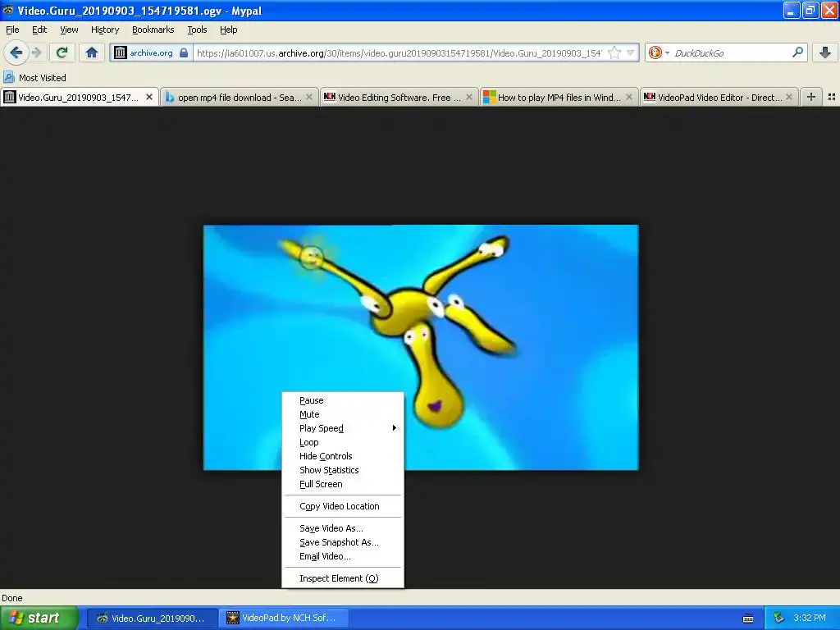Switch to Video.Guru Mypal taskbar button
Image resolution: width=840 pixels, height=630 pixels.
[x=152, y=618]
